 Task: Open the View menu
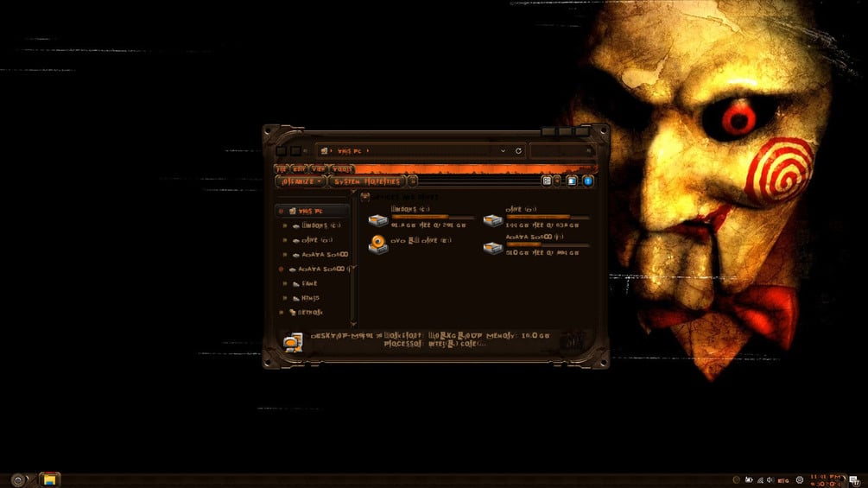click(319, 168)
